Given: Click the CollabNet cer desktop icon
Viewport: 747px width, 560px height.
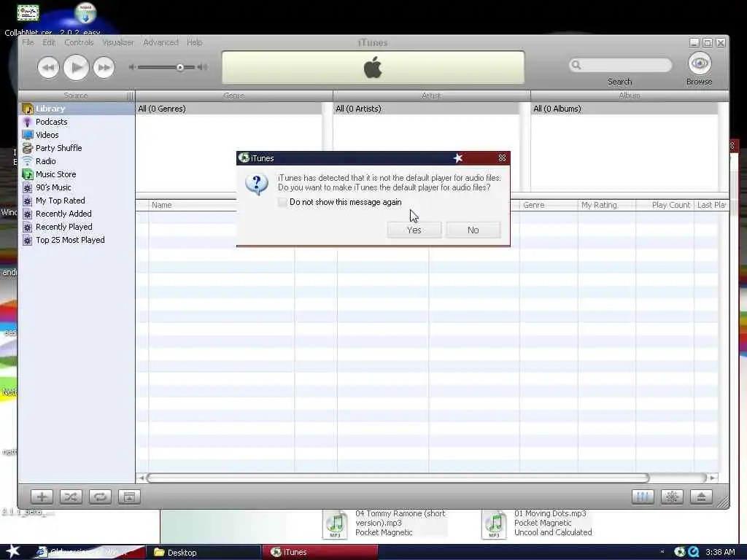Looking at the screenshot, I should point(28,13).
